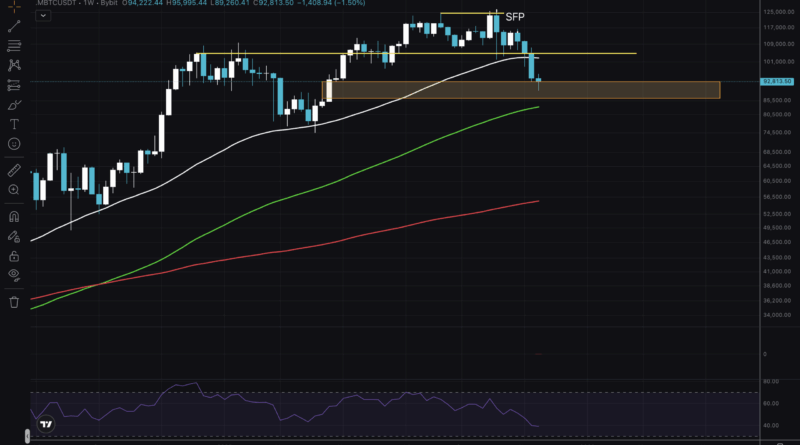Hide all drawings with eye icon
Viewport: 800px width, 445px height.
(x=14, y=274)
